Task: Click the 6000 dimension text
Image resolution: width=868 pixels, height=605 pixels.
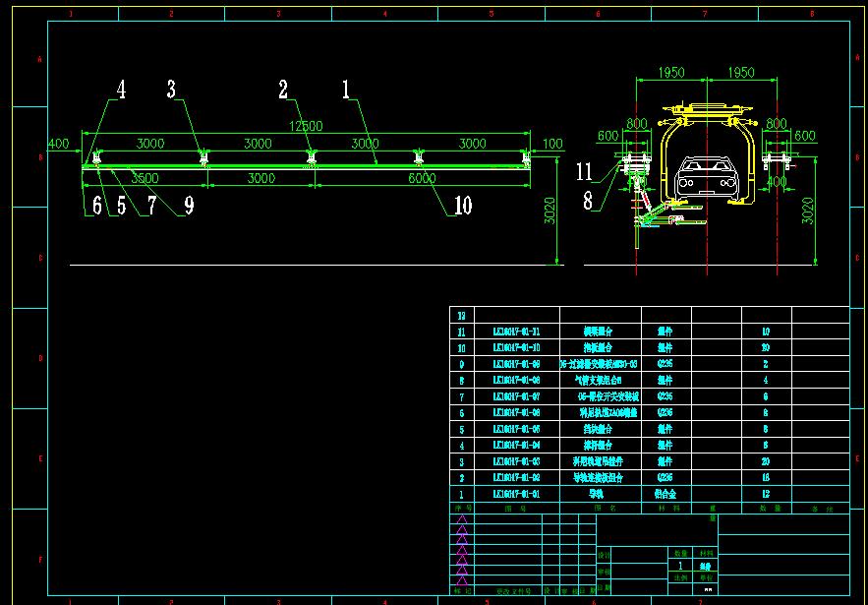Action: tap(422, 178)
